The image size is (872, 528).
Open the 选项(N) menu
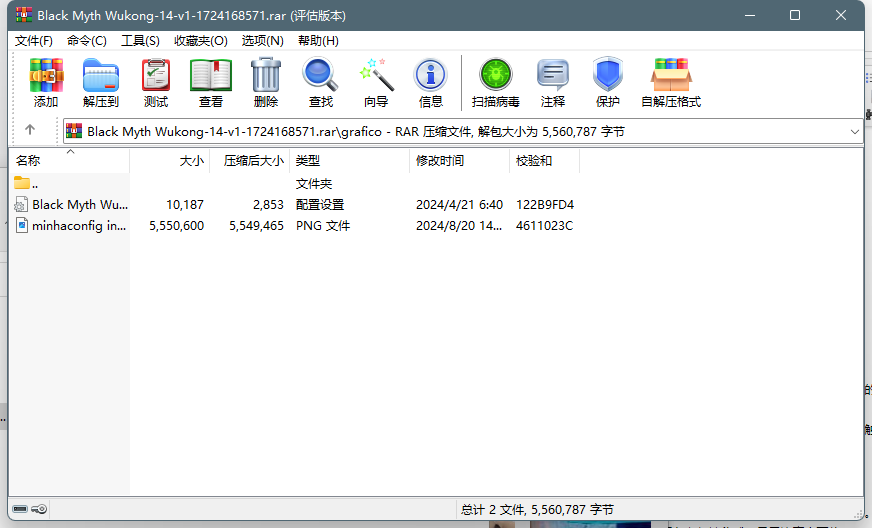(262, 41)
